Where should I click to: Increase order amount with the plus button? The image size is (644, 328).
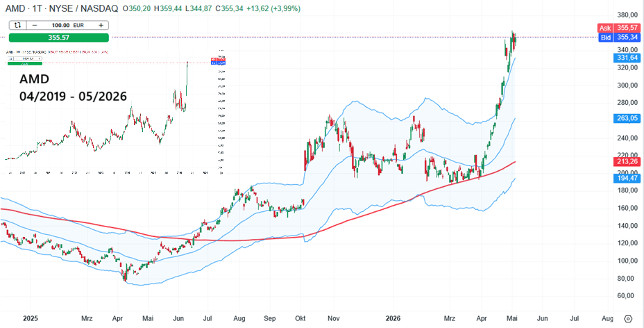pyautogui.click(x=101, y=25)
